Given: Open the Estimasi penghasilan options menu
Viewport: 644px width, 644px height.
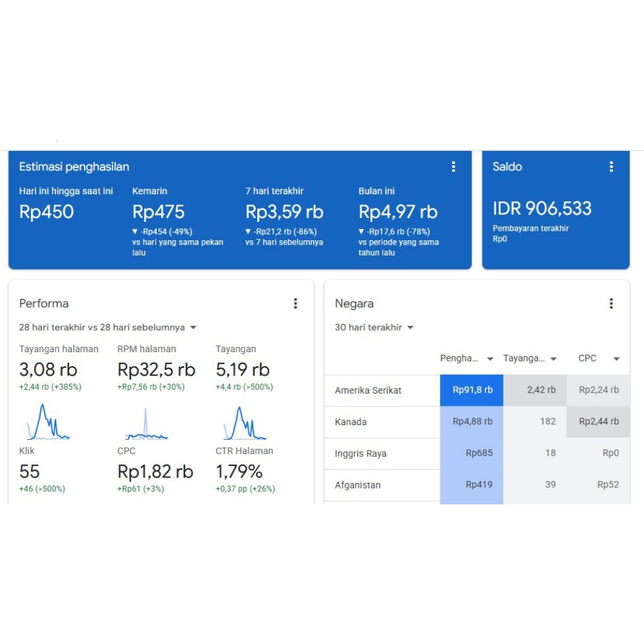Looking at the screenshot, I should 453,167.
